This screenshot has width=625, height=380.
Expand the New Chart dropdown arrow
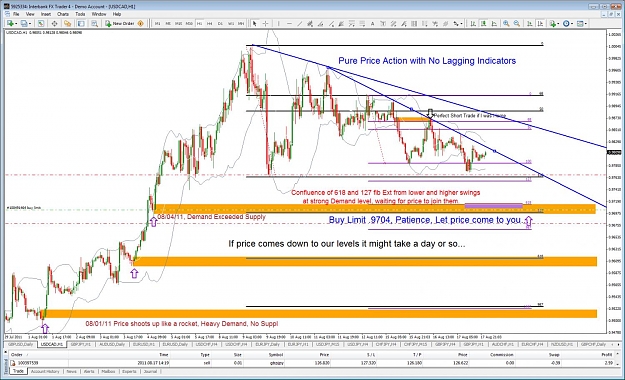(x=16, y=24)
